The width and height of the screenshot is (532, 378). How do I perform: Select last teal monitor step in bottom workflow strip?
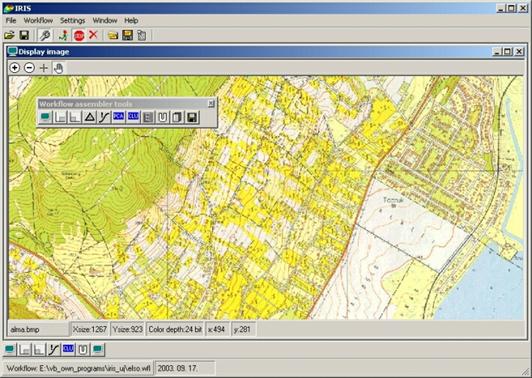(98, 349)
